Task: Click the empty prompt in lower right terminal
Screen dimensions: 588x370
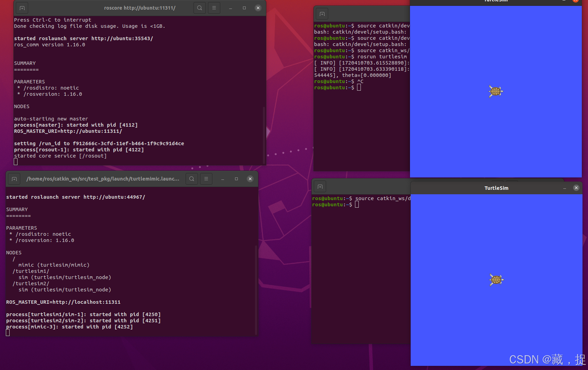Action: pos(335,205)
